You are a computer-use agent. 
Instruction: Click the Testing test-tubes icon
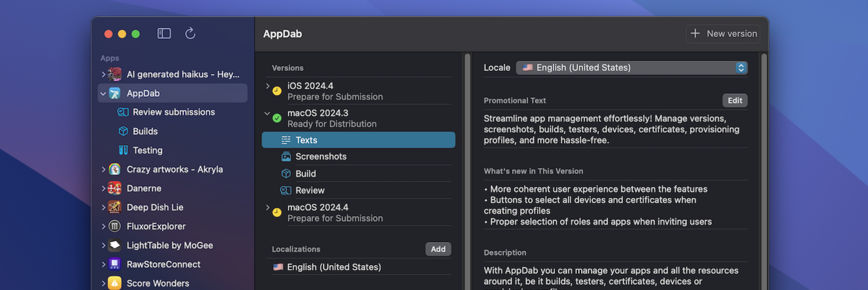click(x=123, y=150)
